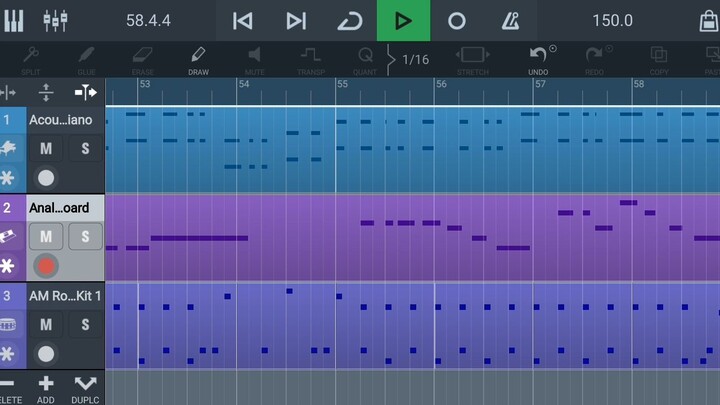
Task: Mute the Acoustic Piano track
Action: pyautogui.click(x=46, y=149)
